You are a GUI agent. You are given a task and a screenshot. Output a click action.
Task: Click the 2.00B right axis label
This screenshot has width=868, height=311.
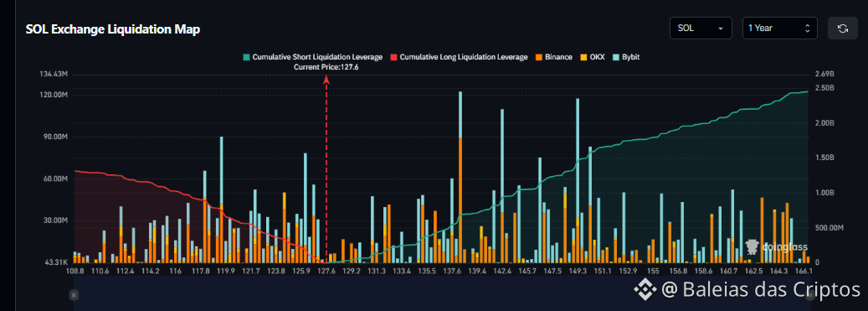point(824,123)
